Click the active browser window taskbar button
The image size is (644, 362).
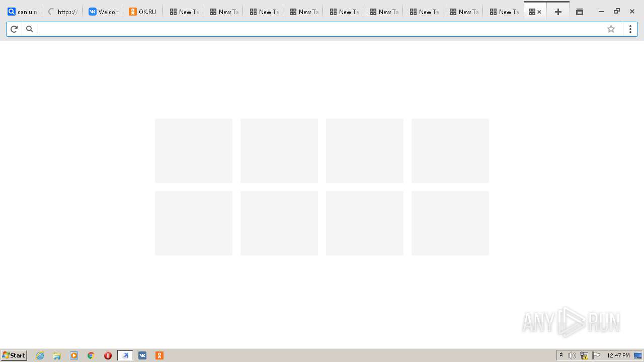(x=125, y=355)
